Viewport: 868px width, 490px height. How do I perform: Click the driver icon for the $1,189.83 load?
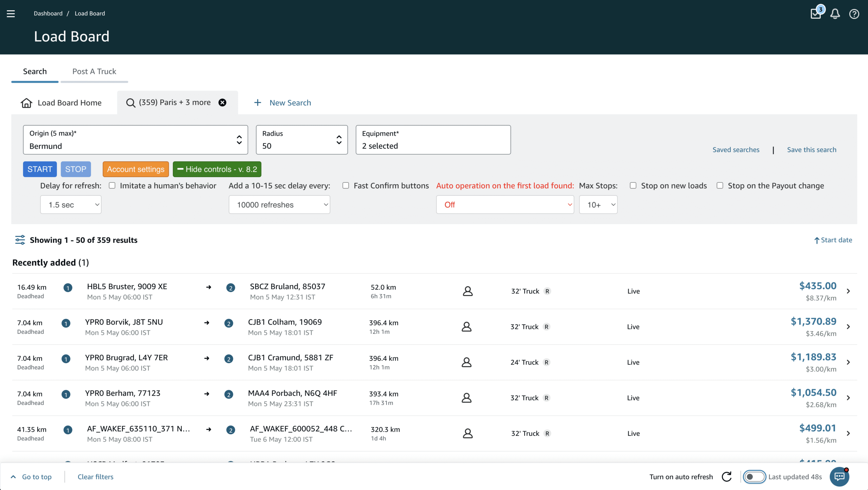pyautogui.click(x=467, y=362)
